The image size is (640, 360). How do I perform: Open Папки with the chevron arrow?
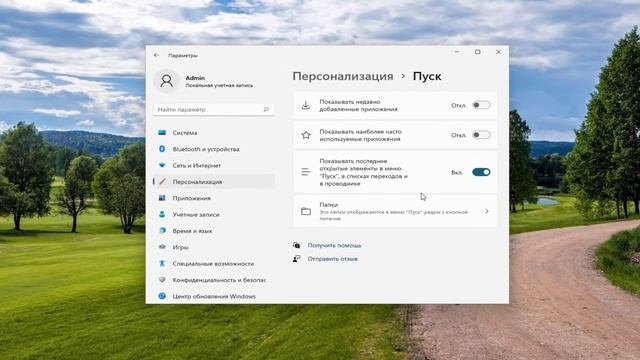coord(487,211)
